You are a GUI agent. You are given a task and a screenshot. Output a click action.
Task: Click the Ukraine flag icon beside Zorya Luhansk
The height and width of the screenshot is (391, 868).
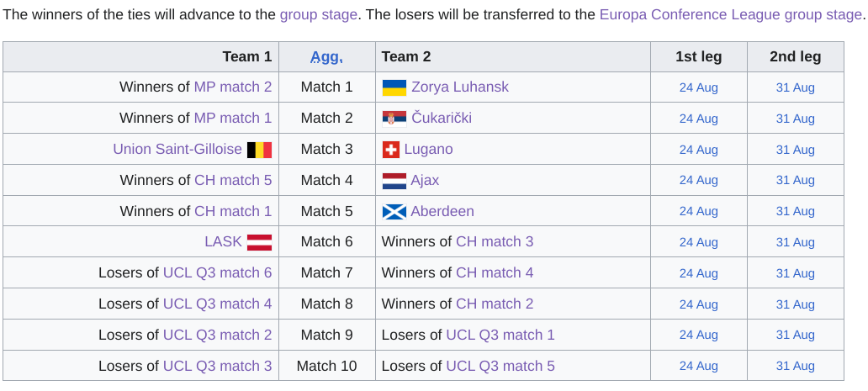394,87
